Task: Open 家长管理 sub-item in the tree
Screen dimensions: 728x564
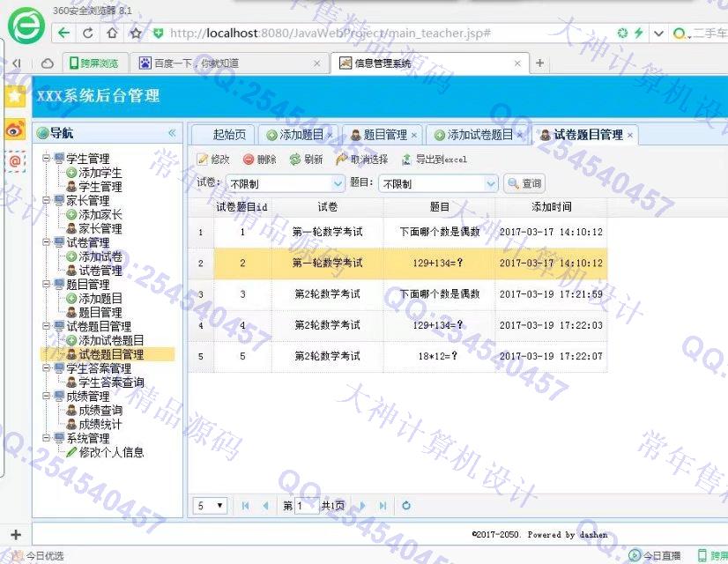Action: click(x=100, y=228)
